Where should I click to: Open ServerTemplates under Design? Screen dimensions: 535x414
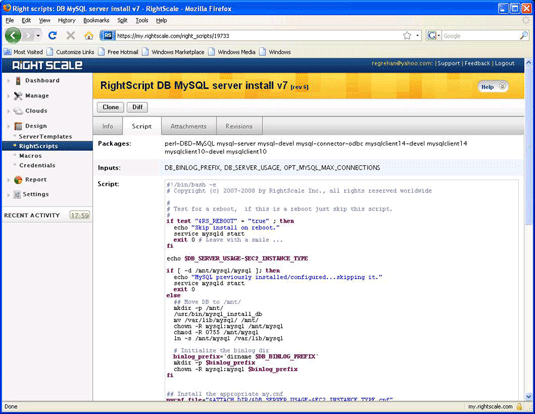(x=45, y=137)
